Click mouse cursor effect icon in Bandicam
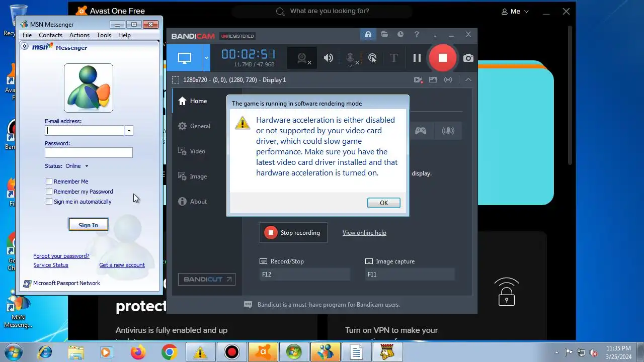Image resolution: width=644 pixels, height=362 pixels. (x=372, y=58)
